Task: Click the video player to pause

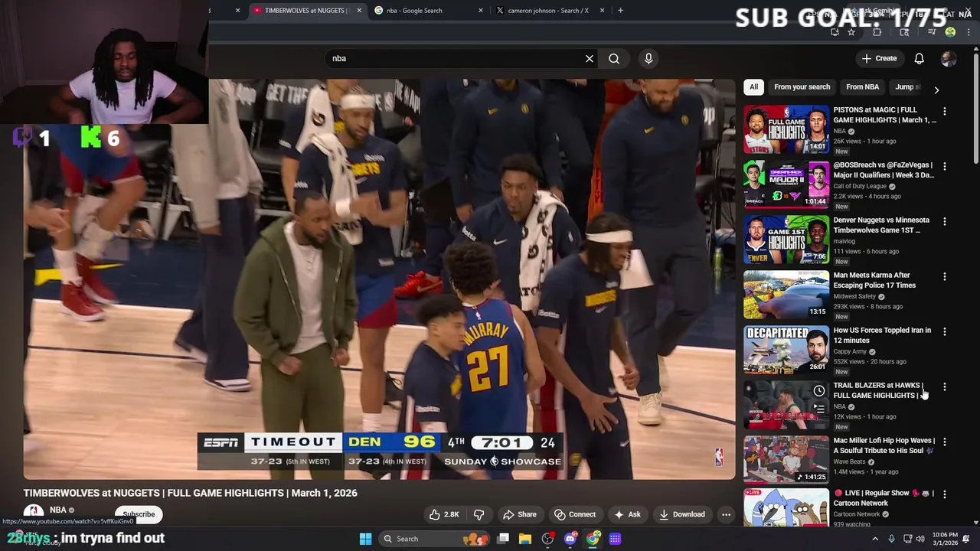Action: [379, 279]
